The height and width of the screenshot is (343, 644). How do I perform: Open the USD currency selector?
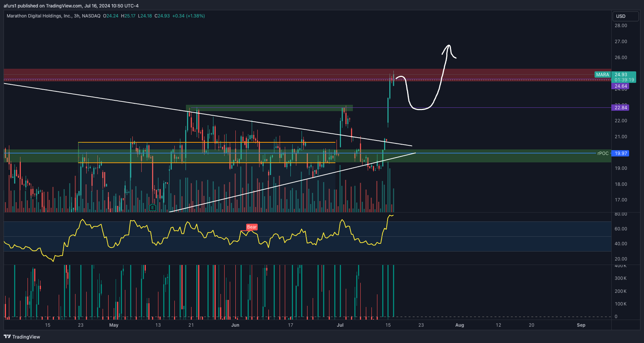tap(625, 16)
